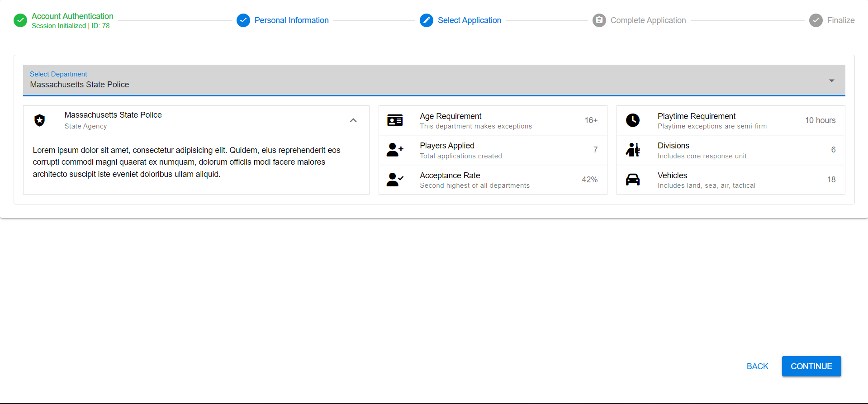868x404 pixels.
Task: Click the Select Department field showing Massachusetts State Police
Action: [x=434, y=80]
